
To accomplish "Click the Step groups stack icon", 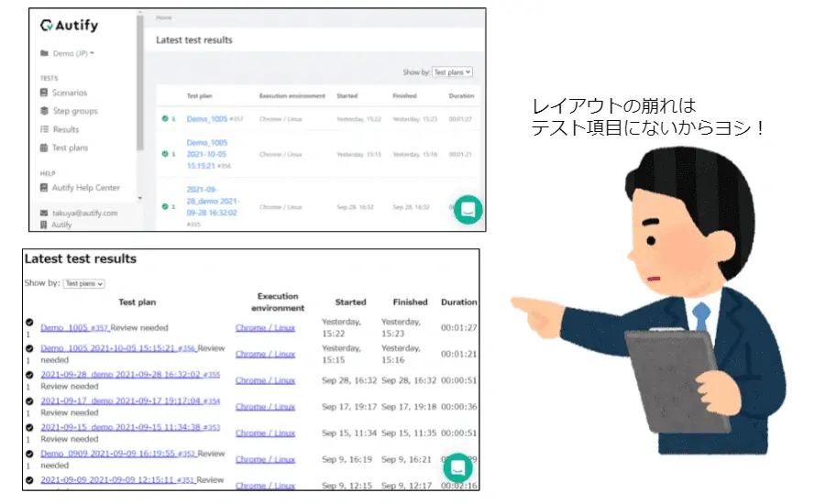I will 44,111.
